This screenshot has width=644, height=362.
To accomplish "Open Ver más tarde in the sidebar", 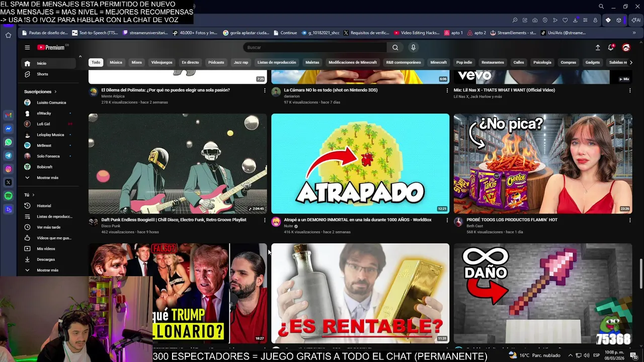I will (x=49, y=227).
